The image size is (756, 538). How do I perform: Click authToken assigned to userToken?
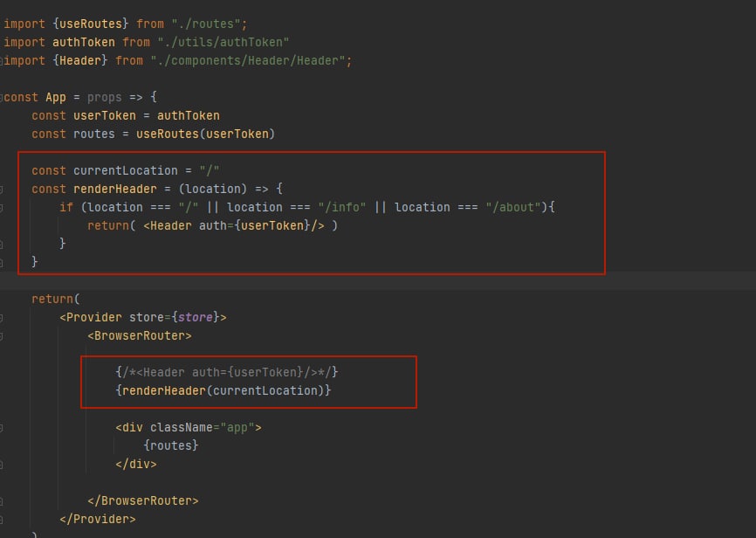[188, 115]
